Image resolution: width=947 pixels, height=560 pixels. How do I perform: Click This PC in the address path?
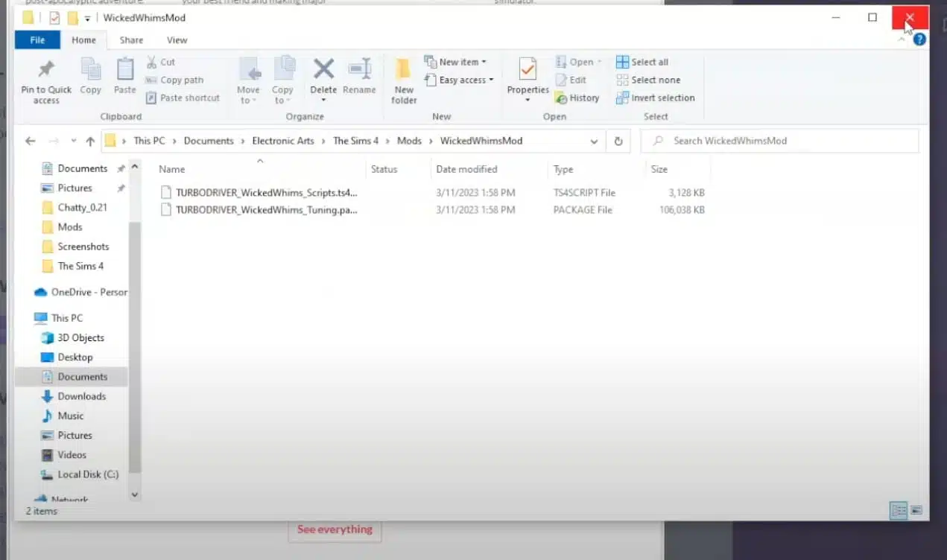tap(149, 141)
